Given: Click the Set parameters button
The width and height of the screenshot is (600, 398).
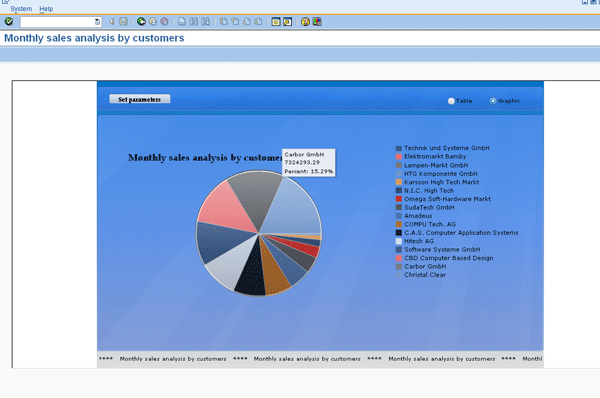Looking at the screenshot, I should 140,99.
